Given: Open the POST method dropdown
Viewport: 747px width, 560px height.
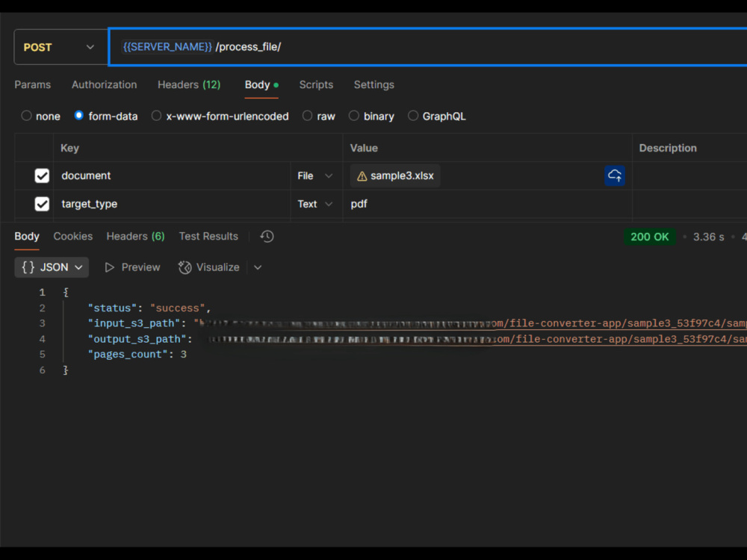Looking at the screenshot, I should 61,47.
